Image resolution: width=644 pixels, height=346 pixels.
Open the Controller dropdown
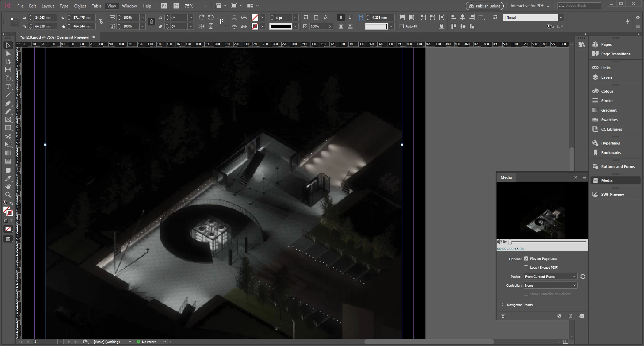[x=550, y=285]
